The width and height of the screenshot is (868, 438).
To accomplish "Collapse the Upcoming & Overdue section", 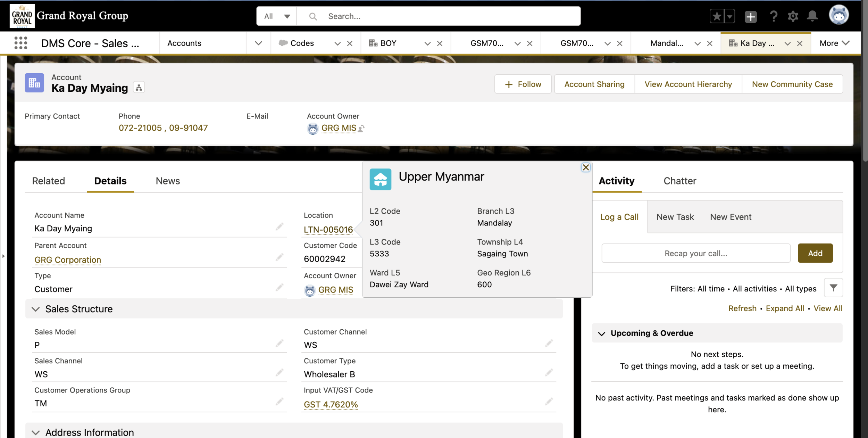I will coord(602,333).
